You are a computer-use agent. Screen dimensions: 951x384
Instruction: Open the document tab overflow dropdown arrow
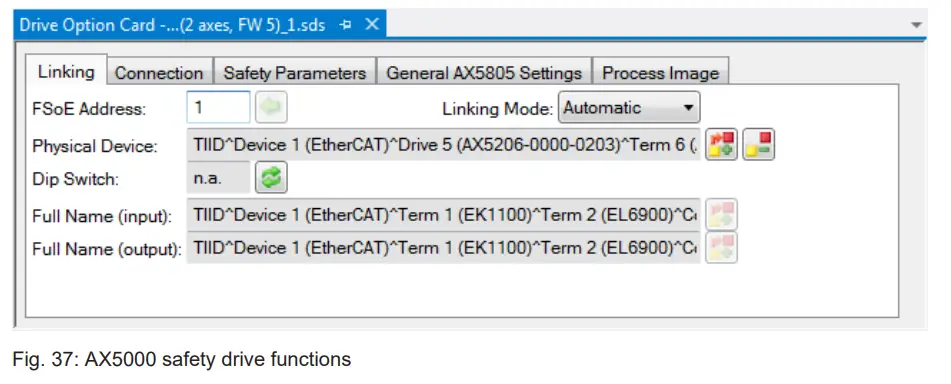tap(916, 25)
